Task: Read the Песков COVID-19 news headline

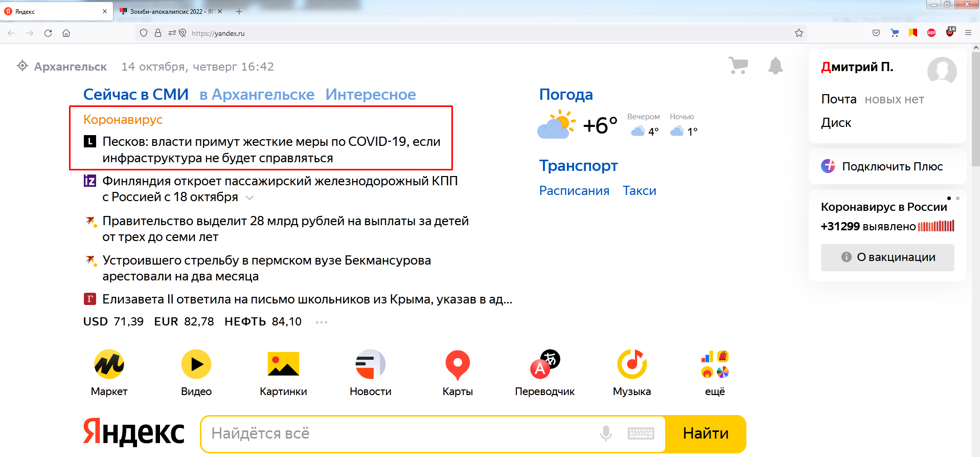Action: [x=271, y=150]
